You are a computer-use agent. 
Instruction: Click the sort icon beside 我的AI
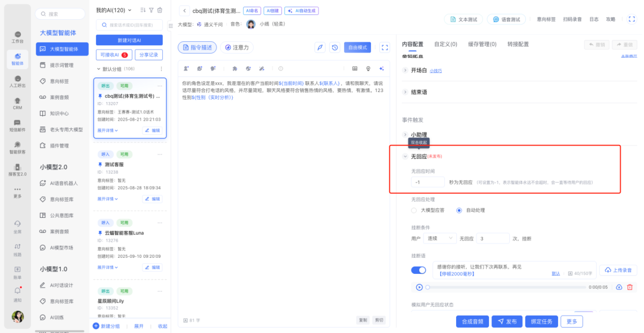(143, 10)
